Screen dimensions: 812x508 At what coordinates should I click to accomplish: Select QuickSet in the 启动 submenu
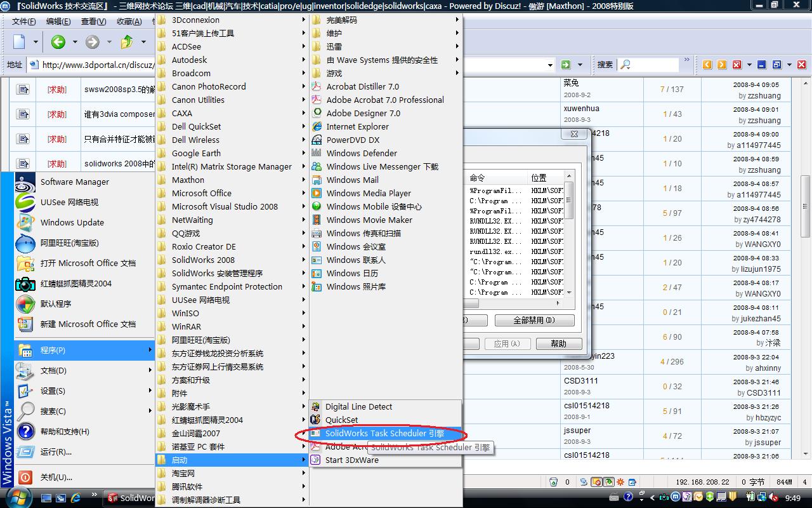pos(386,420)
